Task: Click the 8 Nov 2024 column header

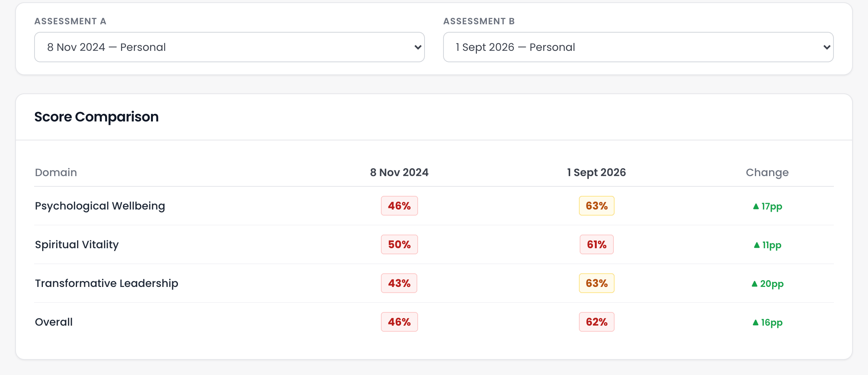Action: (399, 172)
